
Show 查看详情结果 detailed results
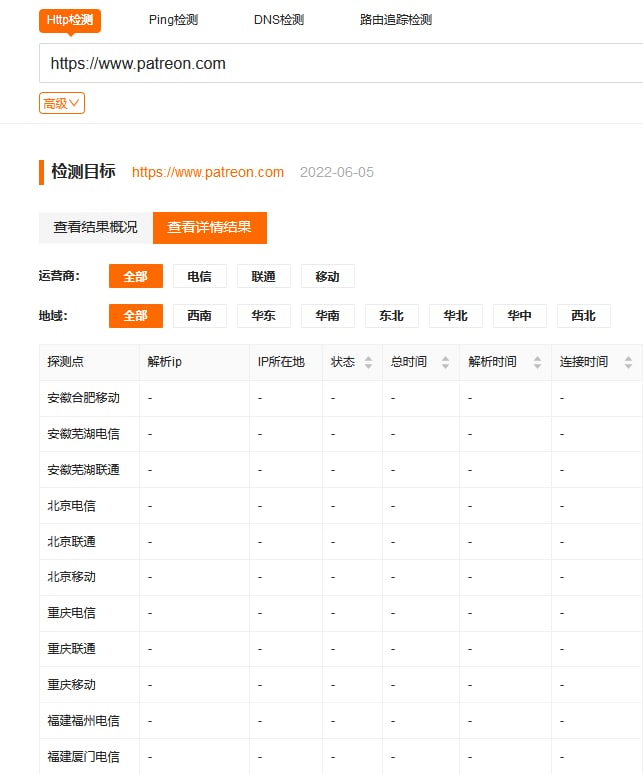[x=209, y=227]
